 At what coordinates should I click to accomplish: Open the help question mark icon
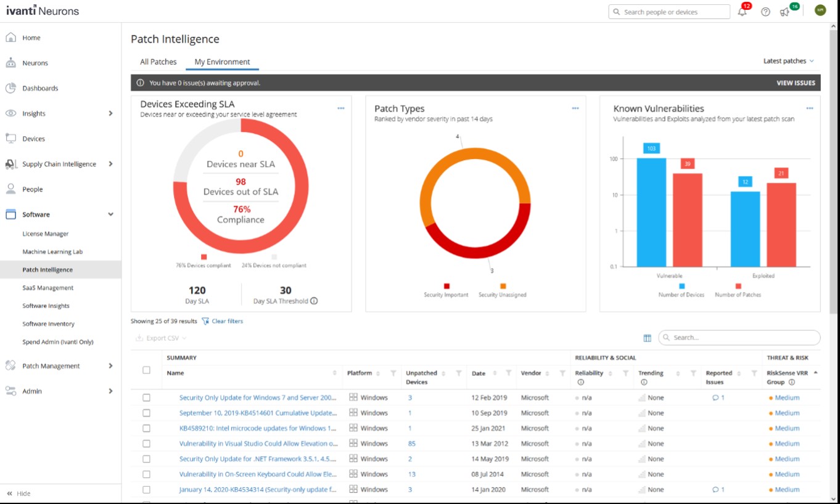765,12
